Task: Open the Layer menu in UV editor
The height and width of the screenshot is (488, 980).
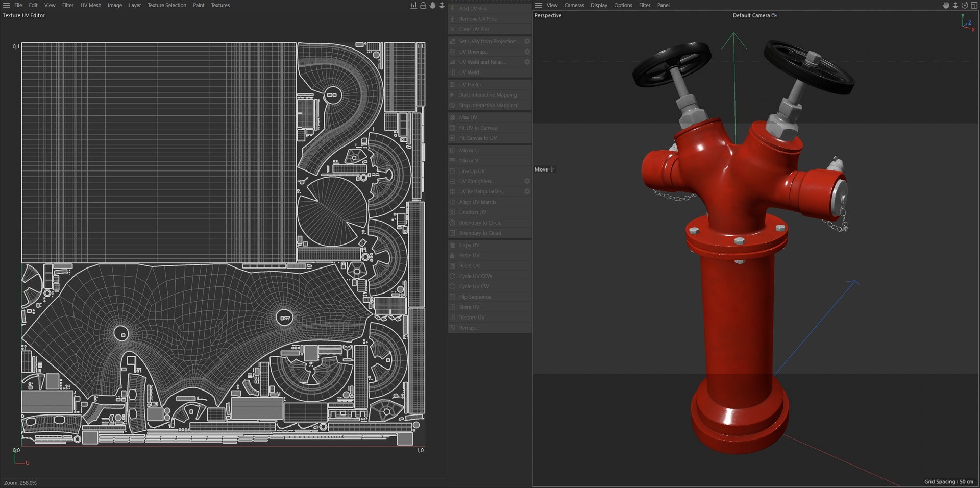Action: [x=135, y=5]
